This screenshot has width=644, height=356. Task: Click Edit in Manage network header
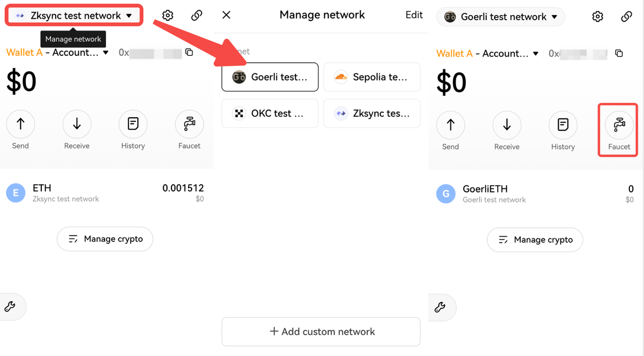(414, 15)
